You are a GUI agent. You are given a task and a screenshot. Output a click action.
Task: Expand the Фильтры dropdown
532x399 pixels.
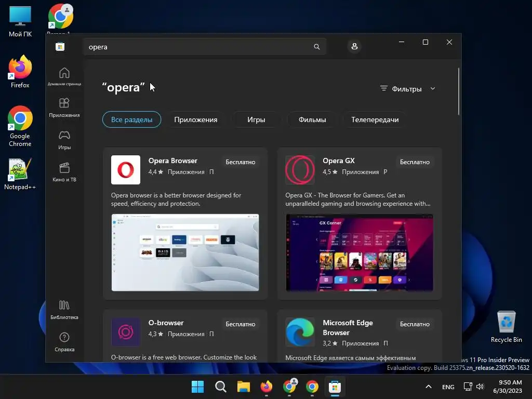(x=408, y=89)
